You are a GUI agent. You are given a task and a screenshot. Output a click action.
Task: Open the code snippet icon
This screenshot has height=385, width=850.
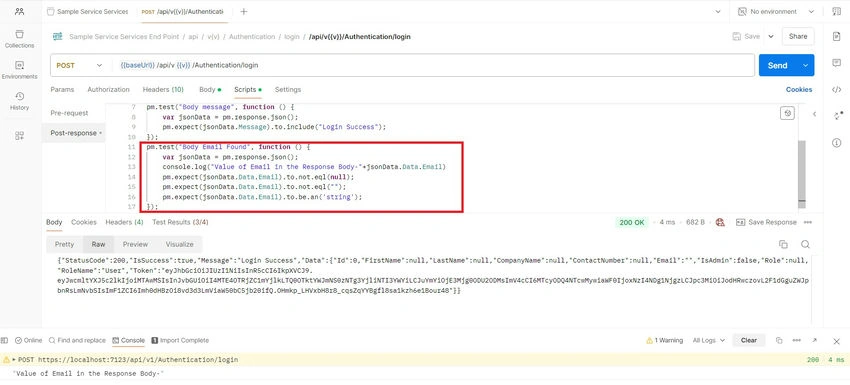836,89
